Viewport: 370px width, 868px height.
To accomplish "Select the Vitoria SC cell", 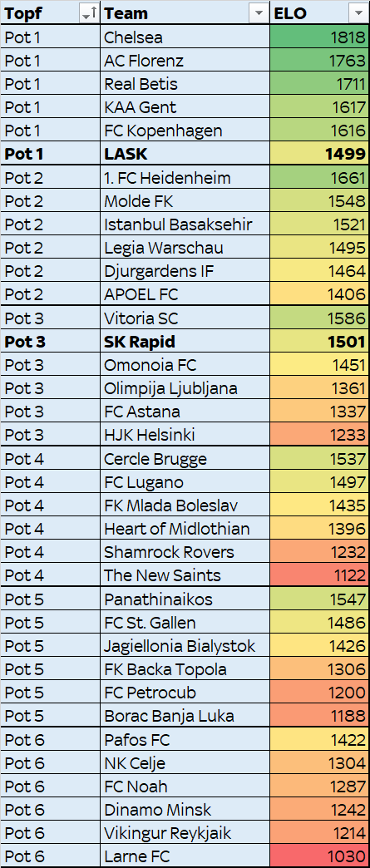I will 185,318.
